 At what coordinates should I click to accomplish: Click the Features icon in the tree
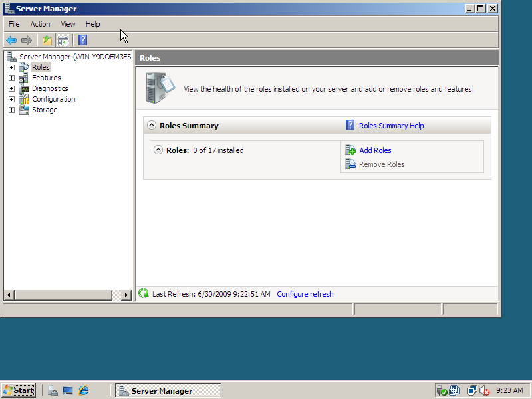[x=24, y=78]
